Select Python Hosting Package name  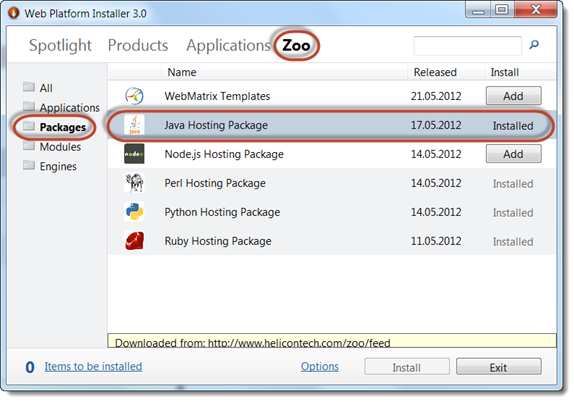pos(222,212)
